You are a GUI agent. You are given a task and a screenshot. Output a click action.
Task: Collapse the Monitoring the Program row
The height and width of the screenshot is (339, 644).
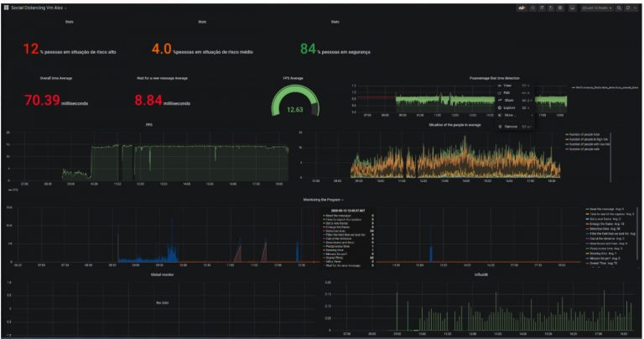[x=322, y=200]
